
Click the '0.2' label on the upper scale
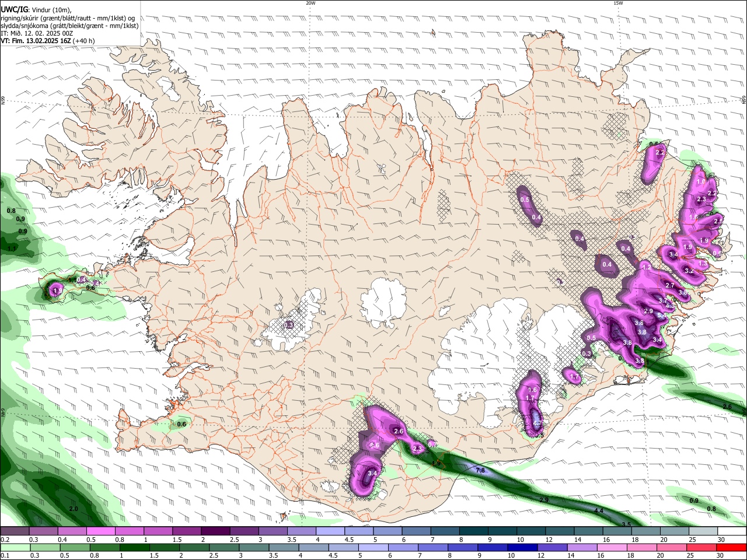pyautogui.click(x=5, y=540)
